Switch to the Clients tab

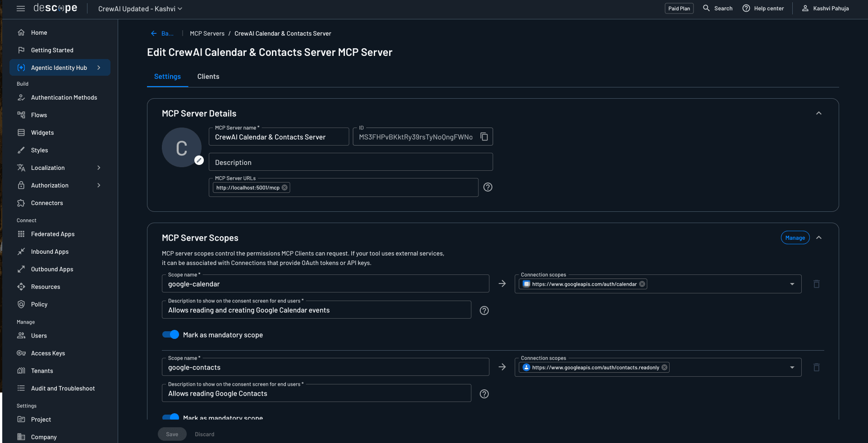(208, 77)
